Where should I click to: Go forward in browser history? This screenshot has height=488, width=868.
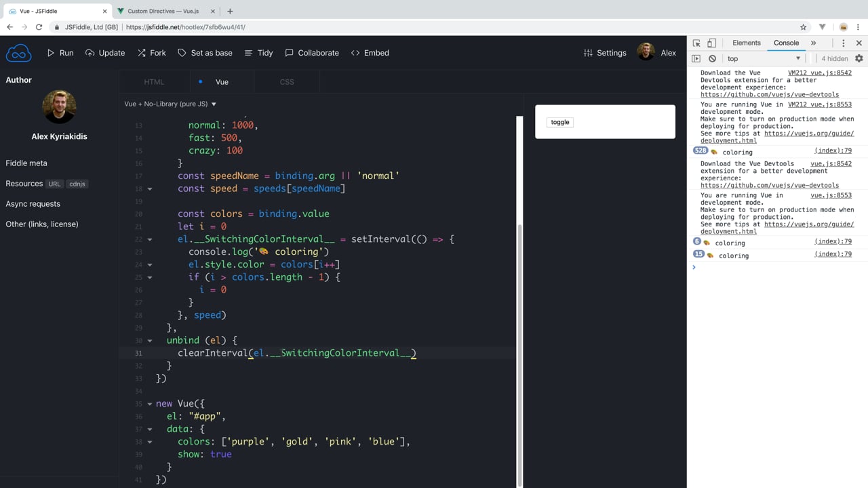point(24,27)
